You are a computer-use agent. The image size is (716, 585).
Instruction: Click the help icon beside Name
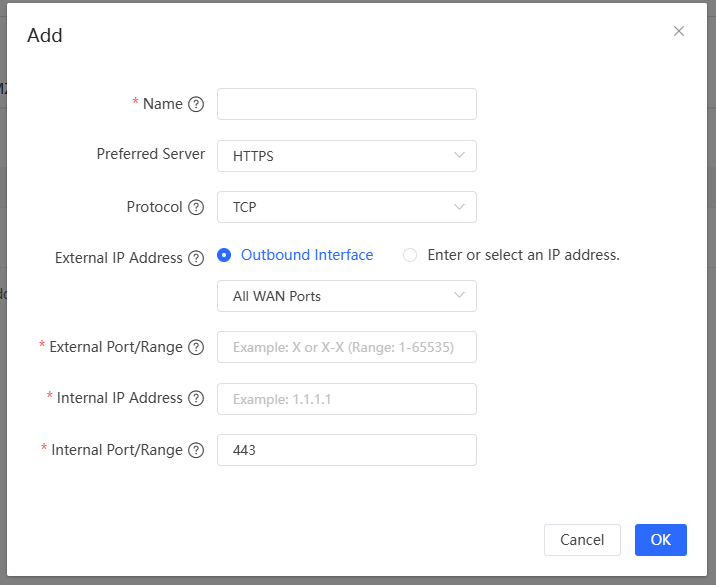pyautogui.click(x=196, y=104)
